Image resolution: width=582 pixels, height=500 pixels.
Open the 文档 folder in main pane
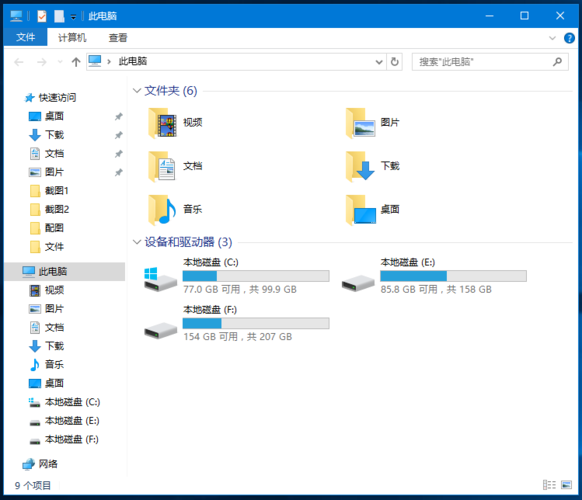pos(175,166)
